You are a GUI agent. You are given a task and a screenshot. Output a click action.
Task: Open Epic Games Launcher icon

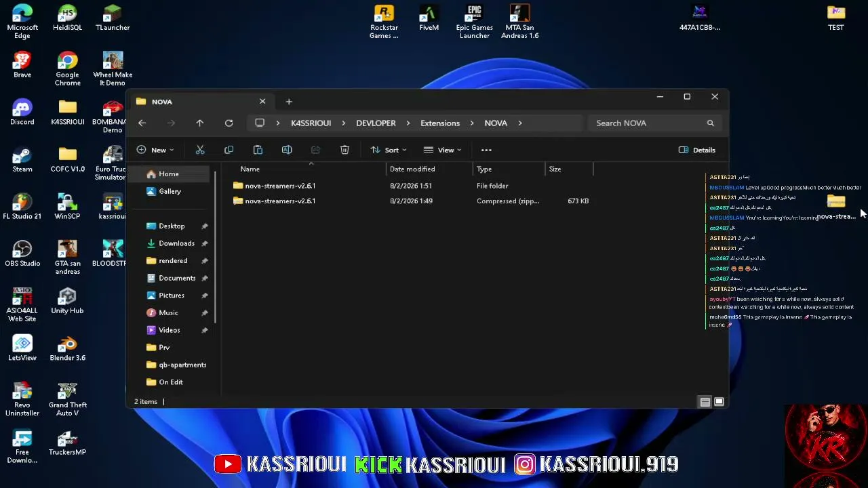[474, 23]
